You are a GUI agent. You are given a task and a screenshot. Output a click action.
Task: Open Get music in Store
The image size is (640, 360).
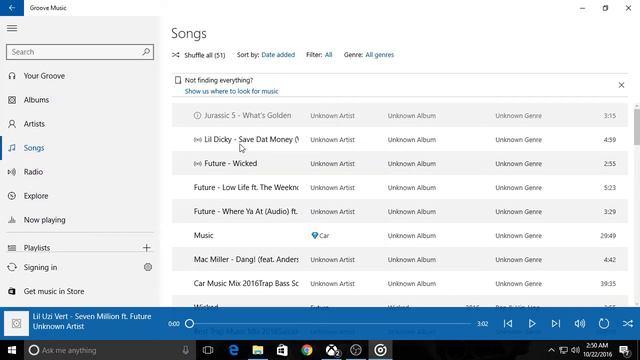(54, 291)
